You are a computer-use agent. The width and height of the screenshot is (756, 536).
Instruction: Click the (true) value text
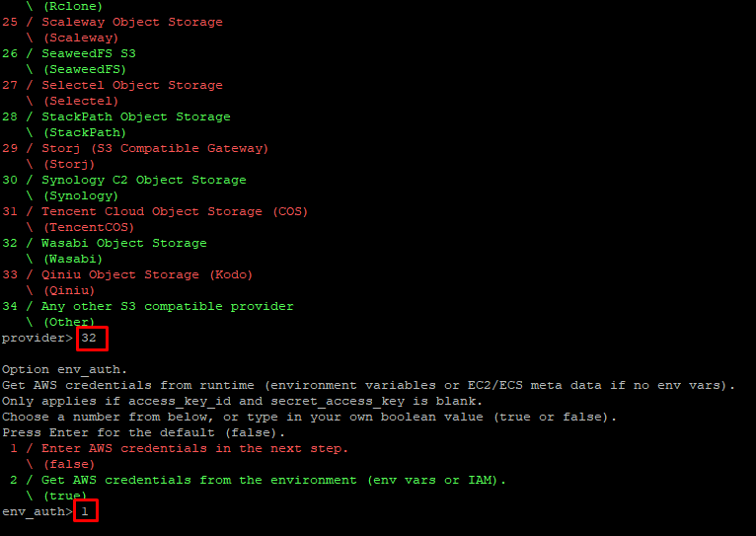pyautogui.click(x=64, y=496)
